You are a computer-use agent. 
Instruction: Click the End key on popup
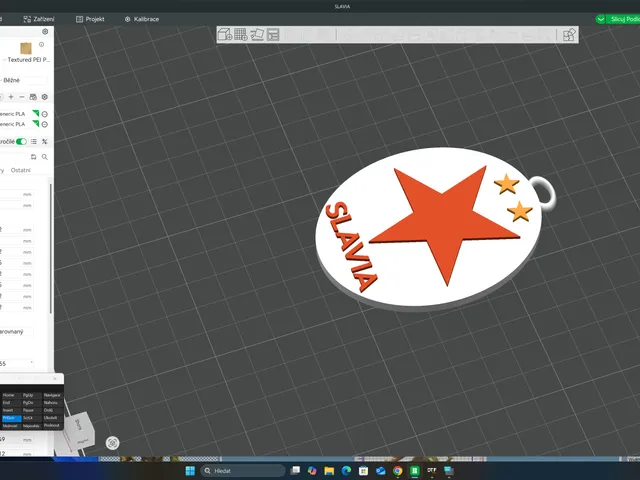[x=11, y=403]
